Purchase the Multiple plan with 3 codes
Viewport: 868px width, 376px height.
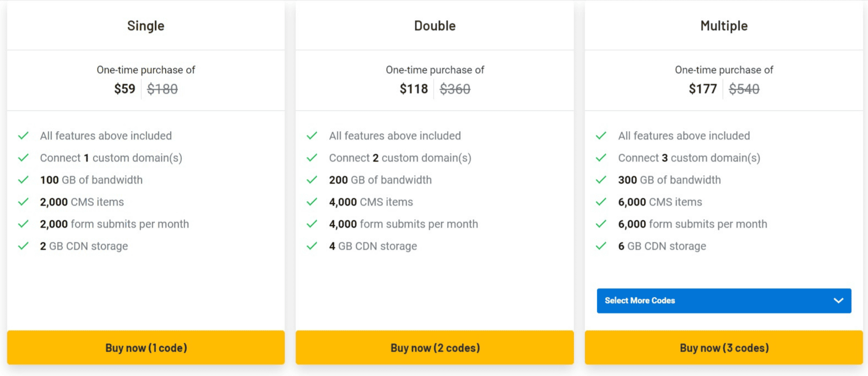724,348
